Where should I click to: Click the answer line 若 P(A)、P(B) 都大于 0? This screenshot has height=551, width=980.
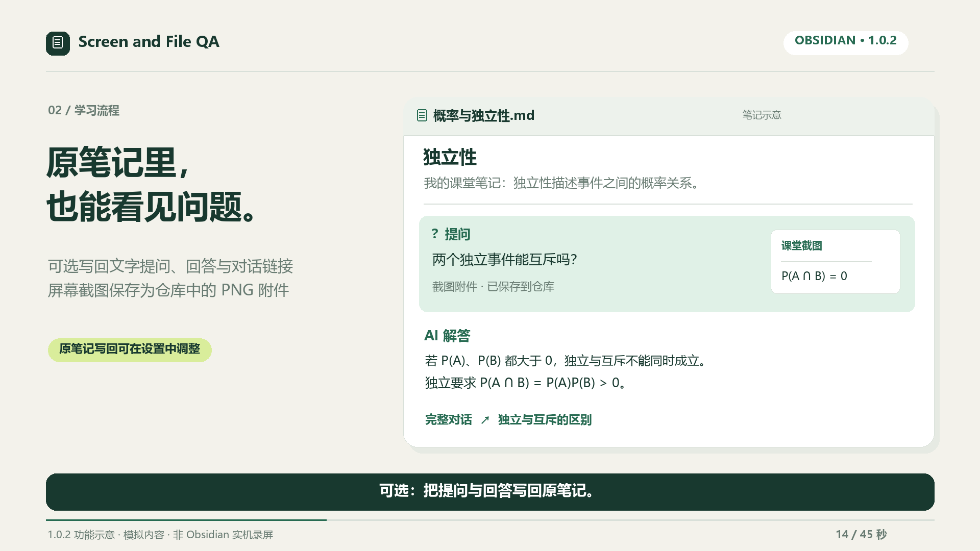click(x=567, y=361)
